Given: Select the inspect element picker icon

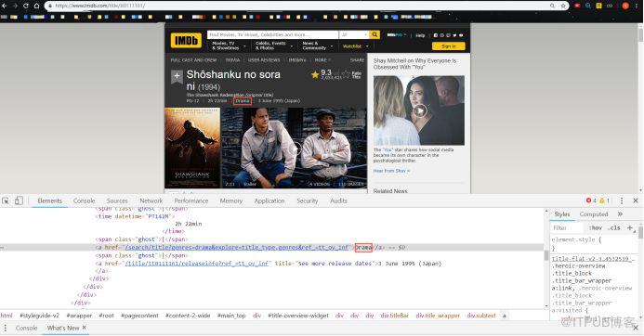Looking at the screenshot, I should pos(6,200).
